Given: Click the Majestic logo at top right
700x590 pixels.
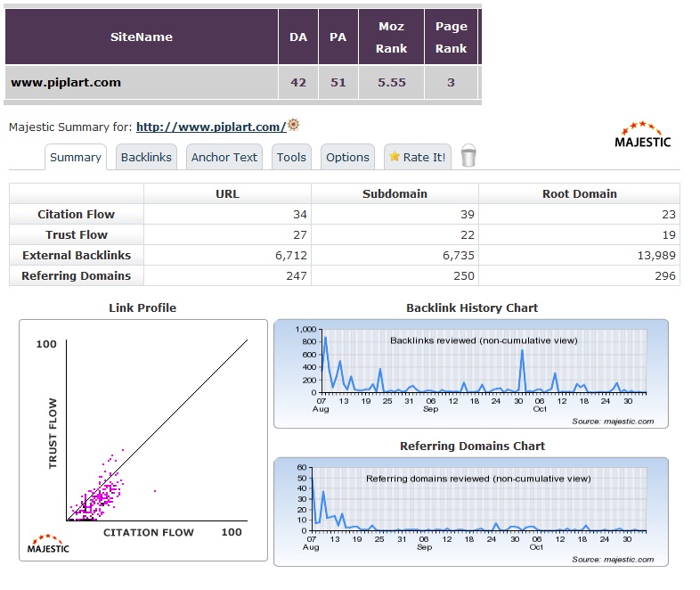Looking at the screenshot, I should pos(643,135).
